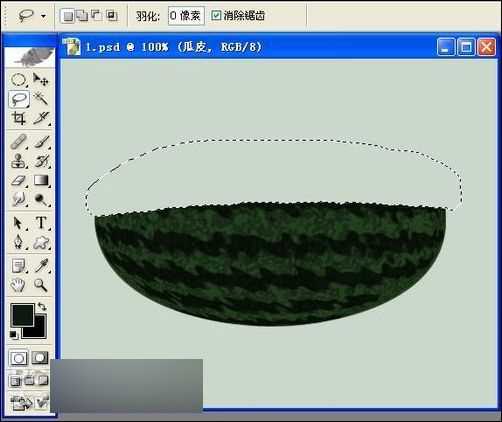This screenshot has height=422, width=502.
Task: Select the Gradient tool
Action: click(x=41, y=181)
